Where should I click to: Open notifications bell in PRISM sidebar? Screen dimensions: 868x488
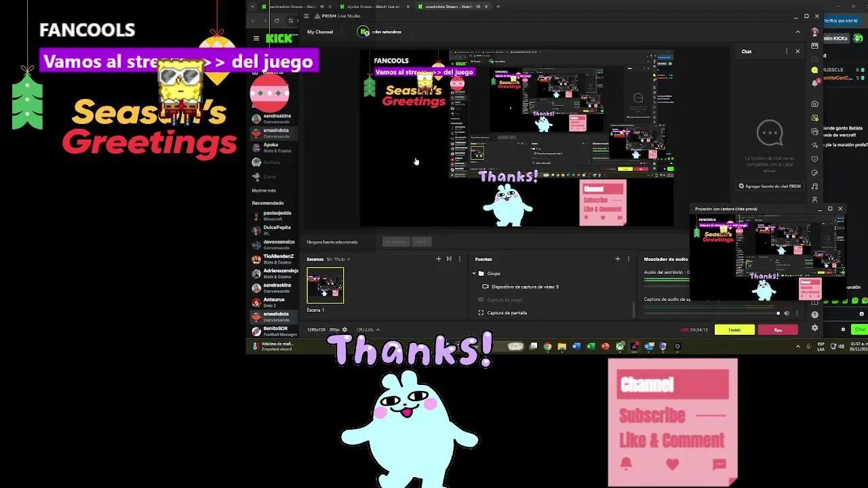coord(814,83)
